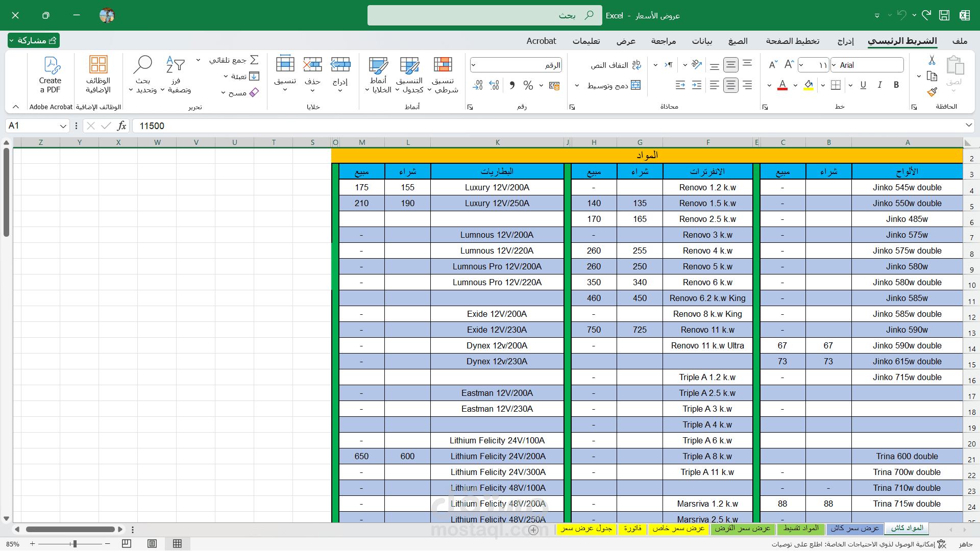
Task: Click the Increase Decimal icon
Action: click(494, 85)
